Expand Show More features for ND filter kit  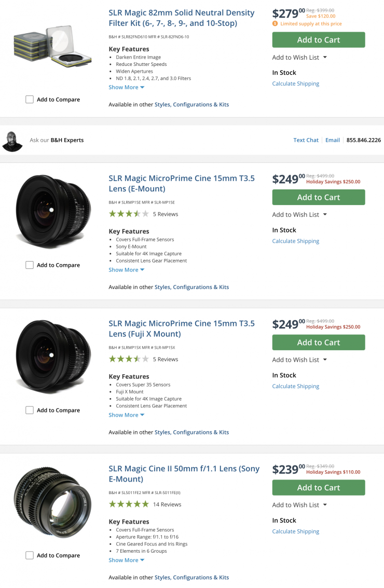pos(126,87)
